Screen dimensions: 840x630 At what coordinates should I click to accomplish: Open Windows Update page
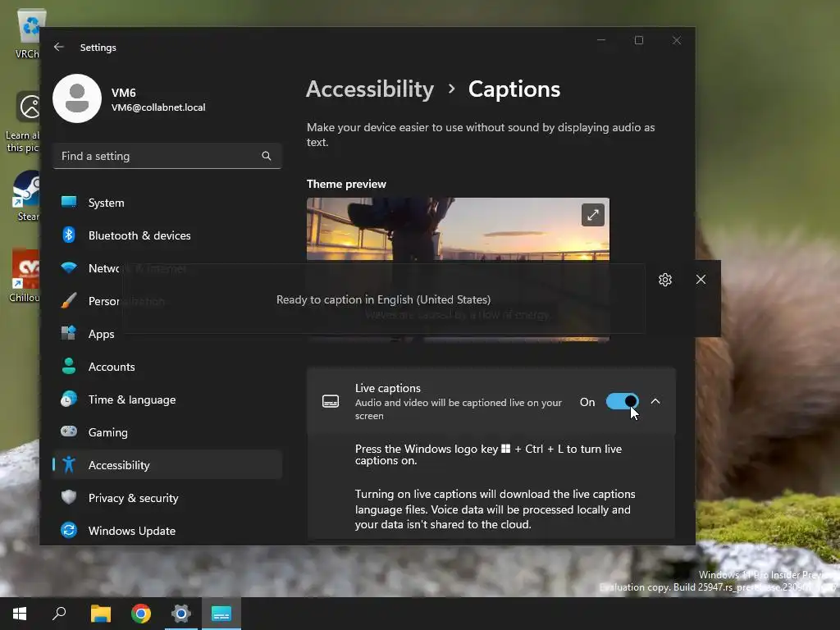click(x=167, y=531)
